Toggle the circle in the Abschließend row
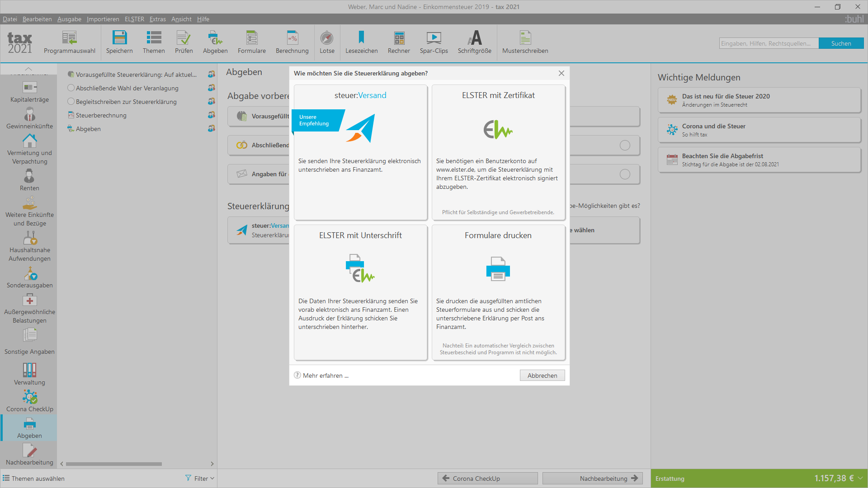 (625, 145)
